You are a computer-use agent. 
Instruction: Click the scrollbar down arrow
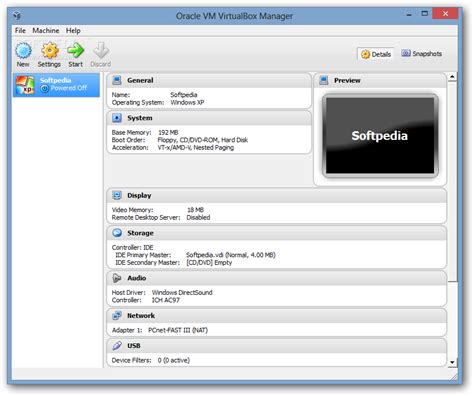point(452,362)
